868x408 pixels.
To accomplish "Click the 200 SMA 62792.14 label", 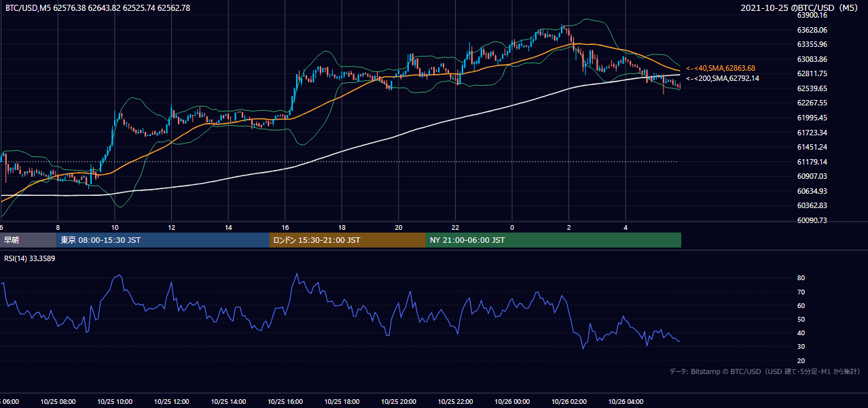I will click(x=722, y=79).
